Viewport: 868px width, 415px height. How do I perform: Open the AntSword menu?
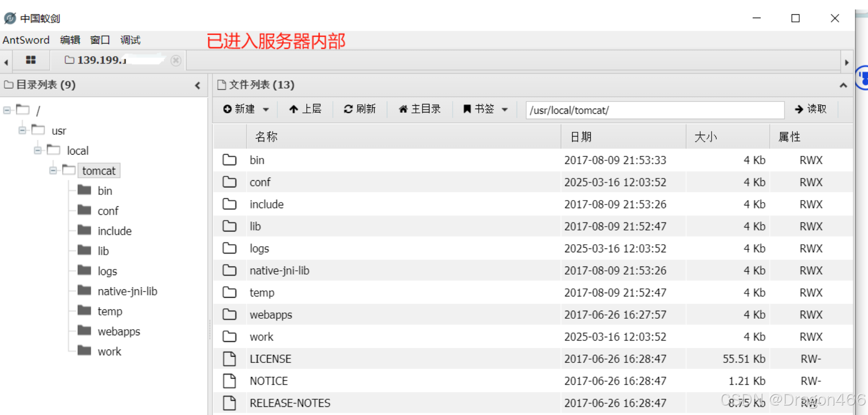(x=26, y=40)
